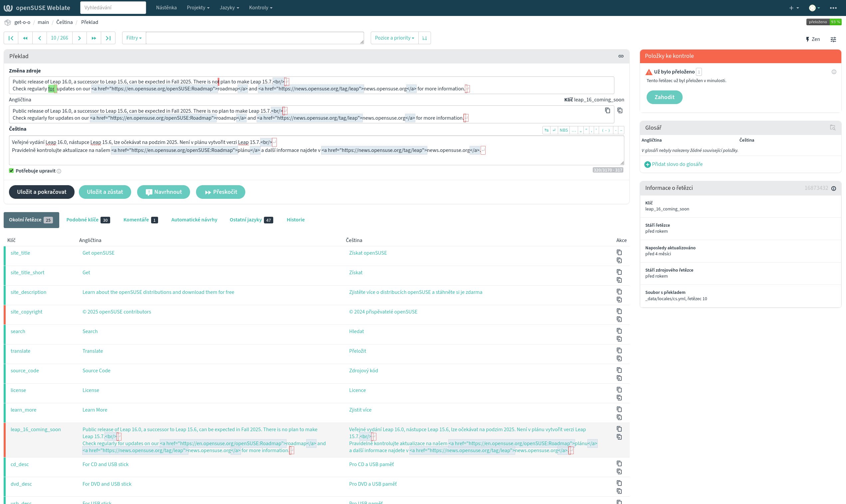Image resolution: width=846 pixels, height=504 pixels.
Task: Go to last string navigation icon
Action: coord(108,38)
